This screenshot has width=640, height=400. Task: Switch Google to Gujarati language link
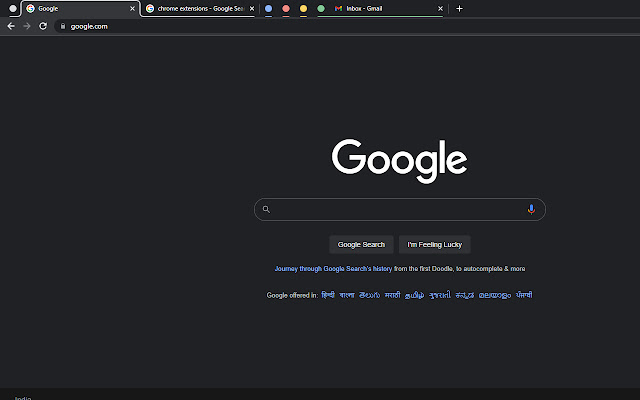(440, 295)
